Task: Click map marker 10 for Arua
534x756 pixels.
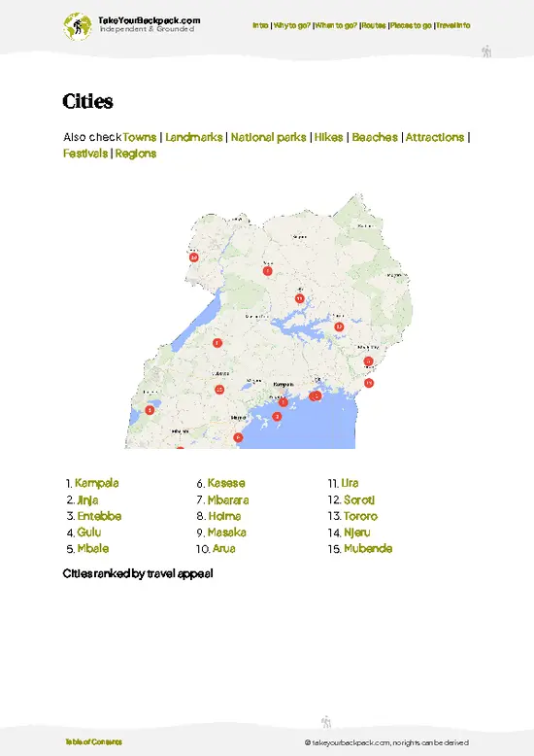Action: pos(194,257)
